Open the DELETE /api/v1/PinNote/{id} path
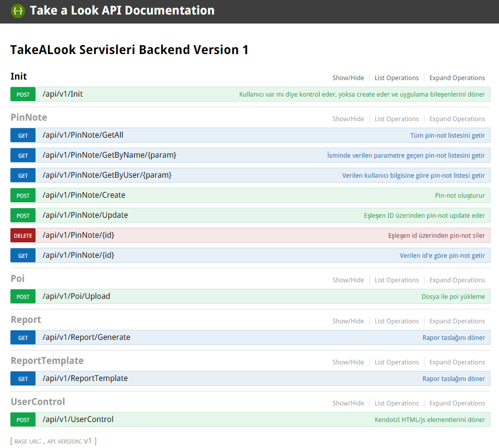Screen dimensions: 499x448 [79, 235]
